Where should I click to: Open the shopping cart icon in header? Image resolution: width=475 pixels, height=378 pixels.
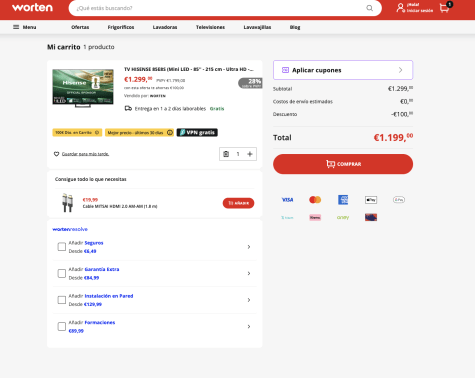pyautogui.click(x=445, y=8)
